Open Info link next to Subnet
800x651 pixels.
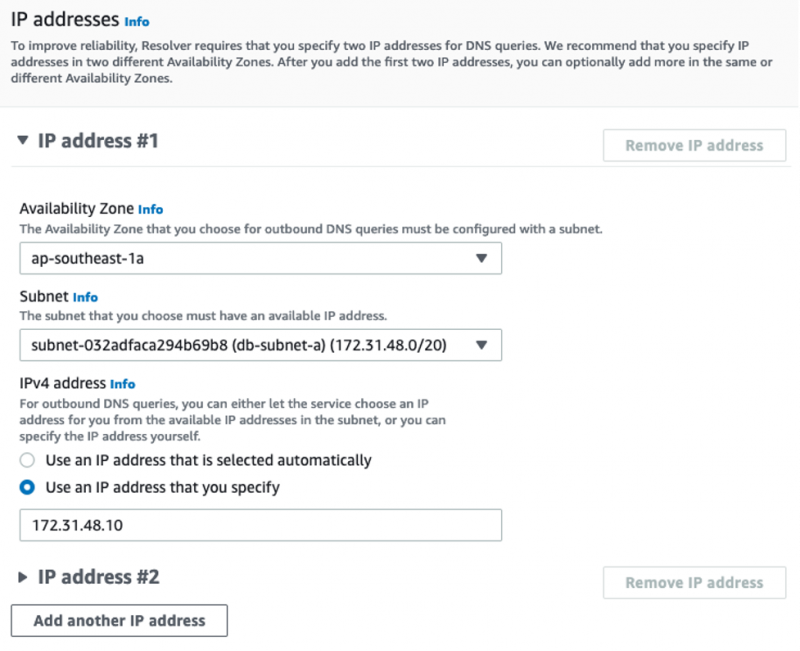coord(86,297)
